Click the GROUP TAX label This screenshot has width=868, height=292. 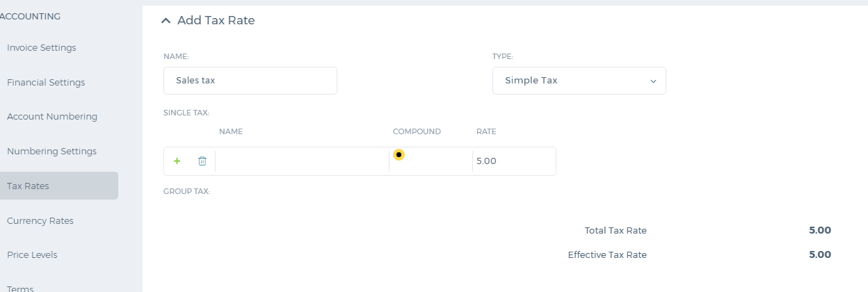[x=186, y=191]
